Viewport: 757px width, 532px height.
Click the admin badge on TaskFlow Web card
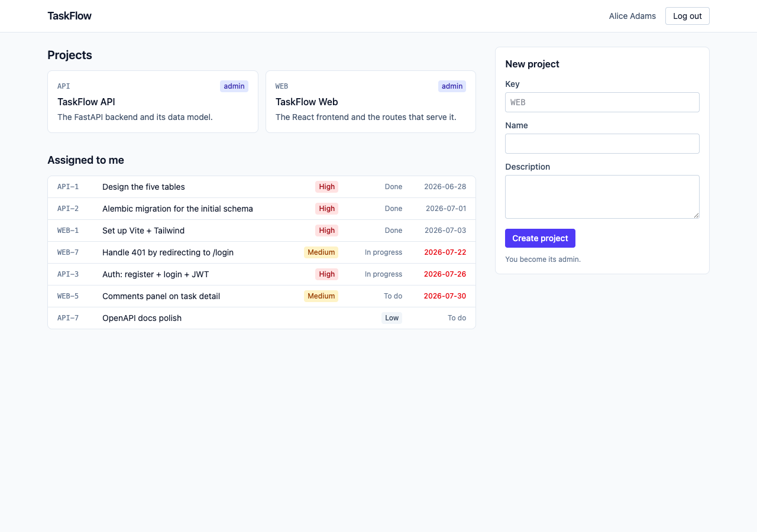452,86
